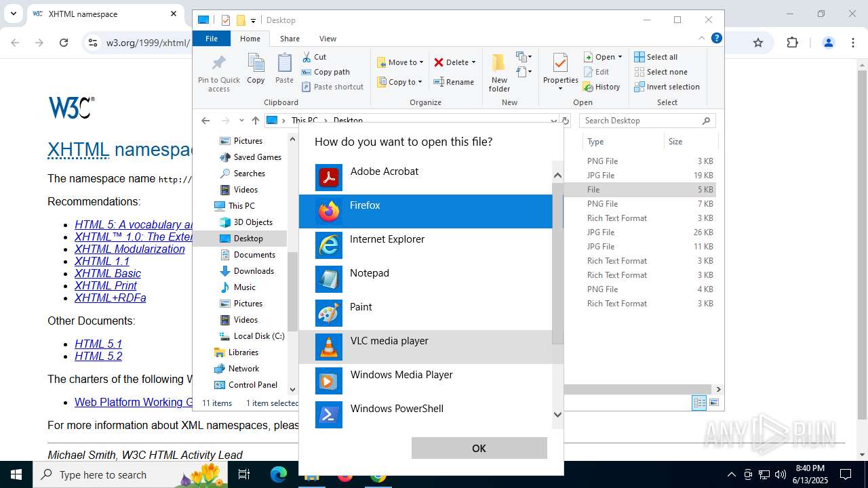Open recent locations dropdown in Explorer

241,121
